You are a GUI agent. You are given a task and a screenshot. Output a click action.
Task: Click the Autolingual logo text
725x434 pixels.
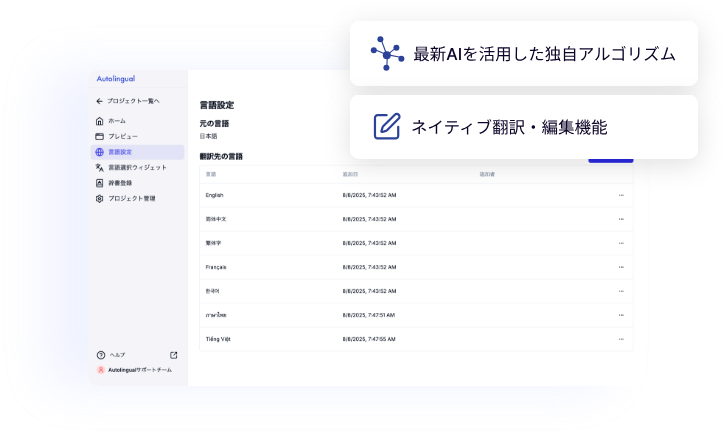pyautogui.click(x=116, y=78)
